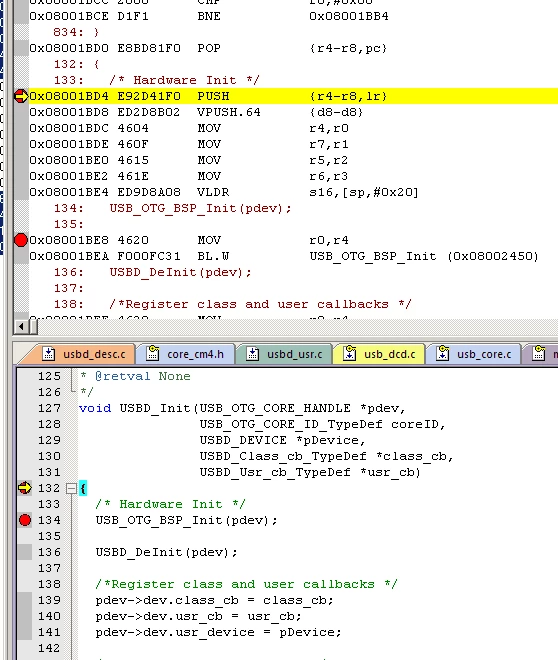This screenshot has height=660, width=558.
Task: Click the usb_core.c tab file icon
Action: pos(442,353)
